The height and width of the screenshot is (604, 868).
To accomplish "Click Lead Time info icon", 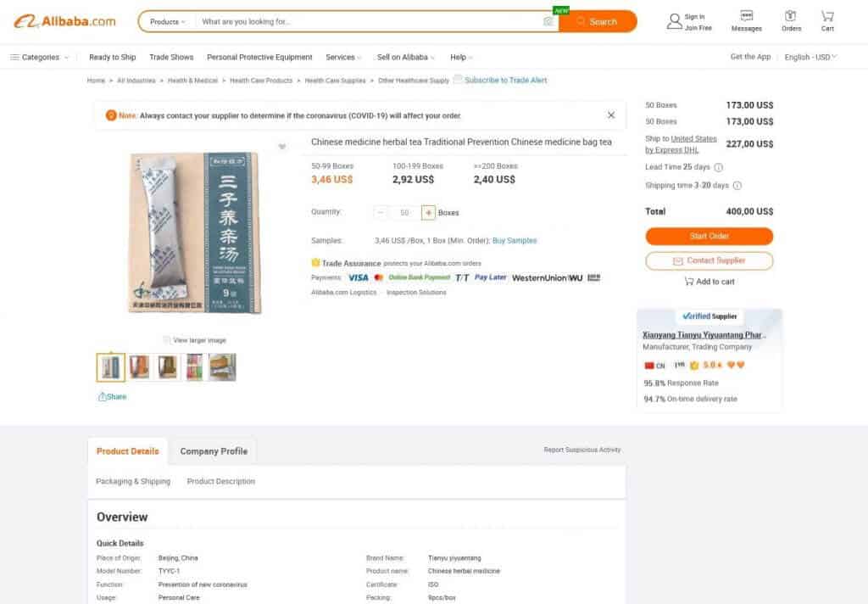I will click(x=718, y=167).
